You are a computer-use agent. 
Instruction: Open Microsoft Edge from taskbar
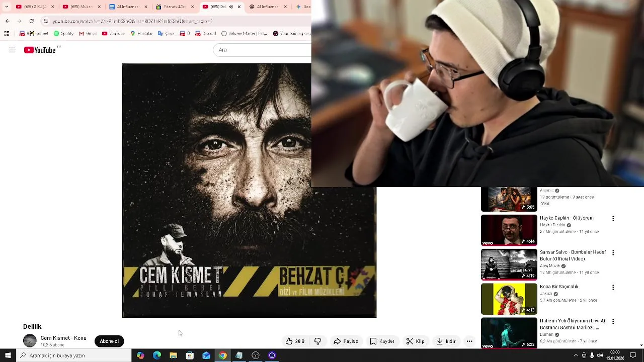pyautogui.click(x=157, y=355)
